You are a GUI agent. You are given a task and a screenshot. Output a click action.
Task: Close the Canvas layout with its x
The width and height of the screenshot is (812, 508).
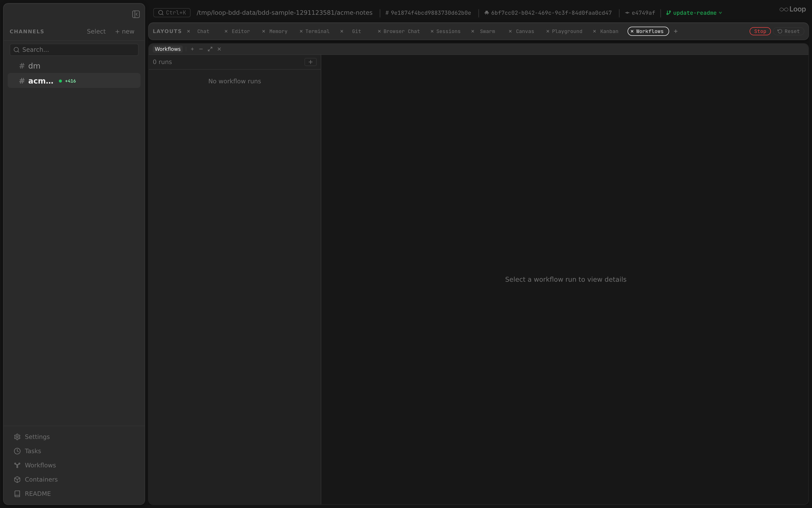point(510,31)
